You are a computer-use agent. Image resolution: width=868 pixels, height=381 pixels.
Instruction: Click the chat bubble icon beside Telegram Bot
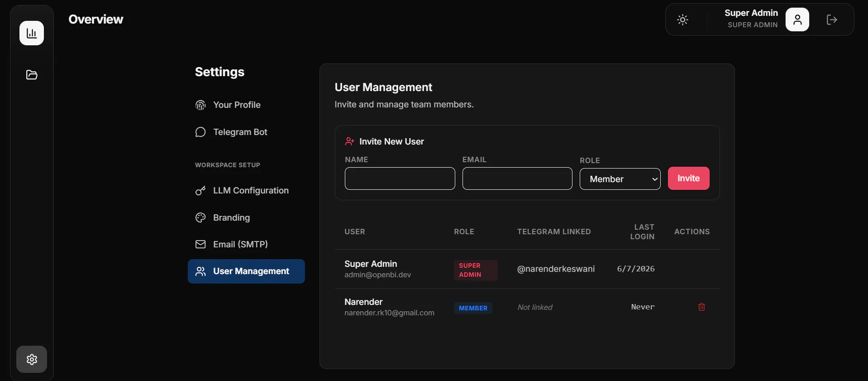(200, 132)
